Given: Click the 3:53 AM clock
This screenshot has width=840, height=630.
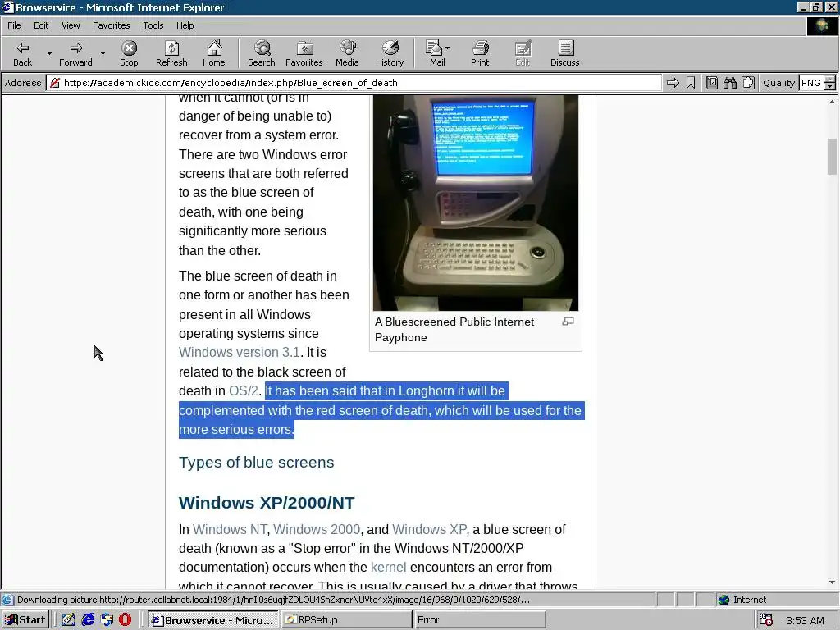Looking at the screenshot, I should click(x=805, y=620).
